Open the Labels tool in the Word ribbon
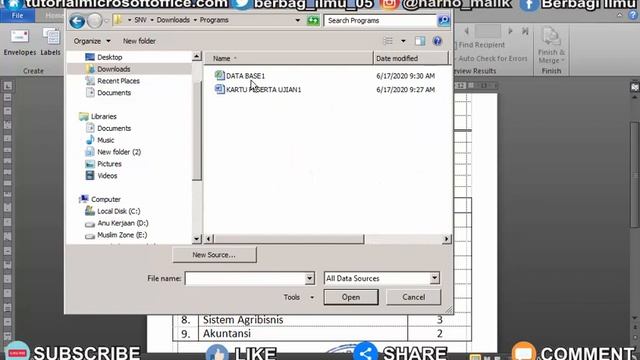This screenshot has height=360, width=640. click(x=51, y=42)
